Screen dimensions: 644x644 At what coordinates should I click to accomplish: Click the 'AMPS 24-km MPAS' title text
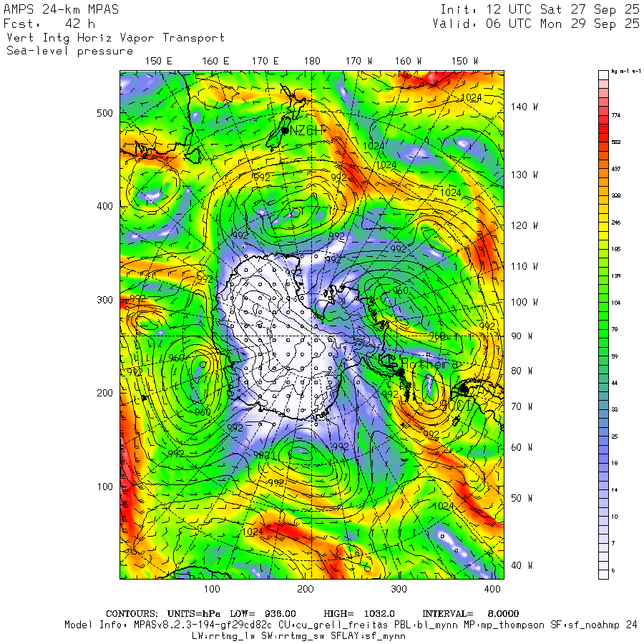(x=62, y=9)
